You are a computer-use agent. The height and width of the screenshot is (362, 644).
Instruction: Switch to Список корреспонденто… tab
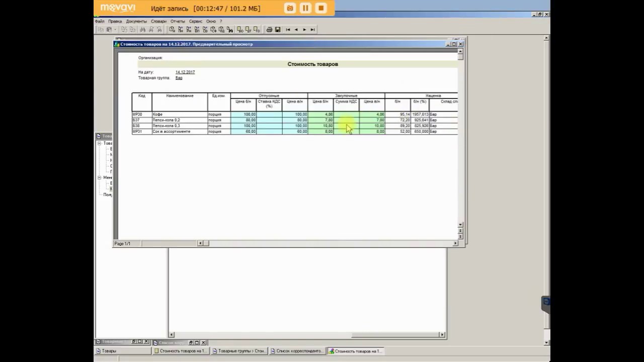(297, 351)
